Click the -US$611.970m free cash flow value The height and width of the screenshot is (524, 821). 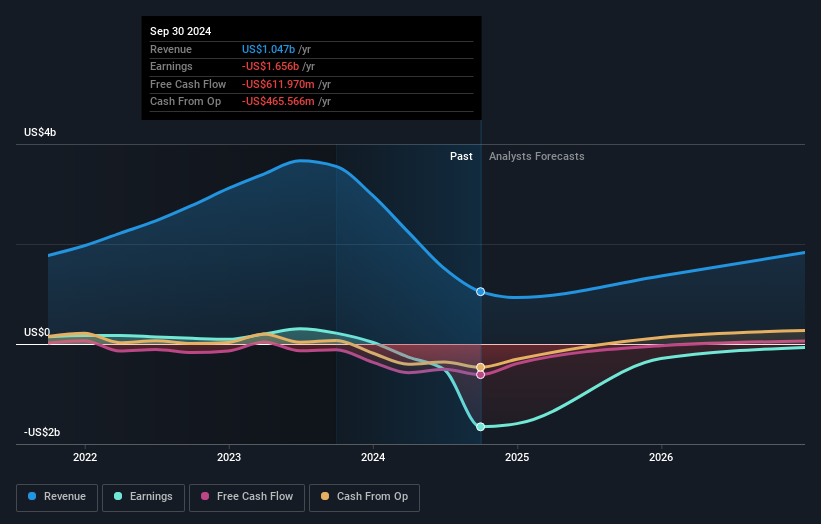point(278,84)
